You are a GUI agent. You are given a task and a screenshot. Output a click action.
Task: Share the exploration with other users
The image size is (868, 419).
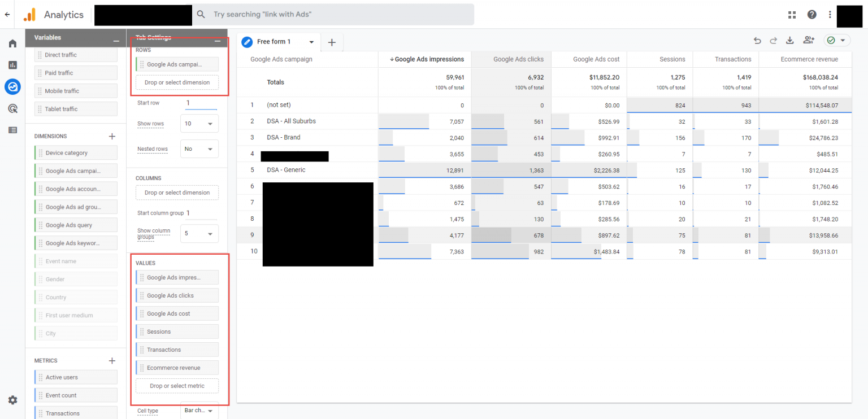click(x=809, y=40)
